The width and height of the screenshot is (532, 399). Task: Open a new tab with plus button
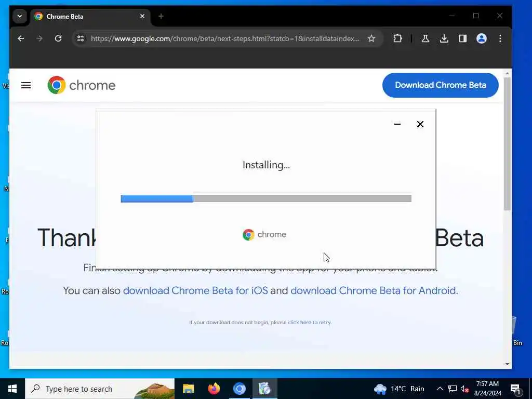(161, 16)
